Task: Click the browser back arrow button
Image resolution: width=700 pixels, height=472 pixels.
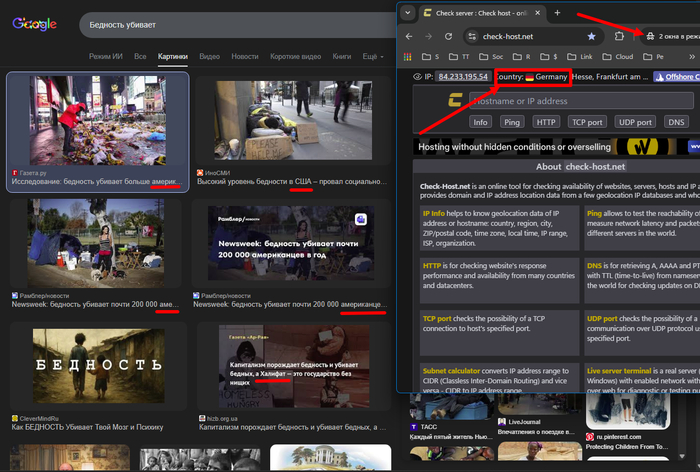Action: click(410, 36)
